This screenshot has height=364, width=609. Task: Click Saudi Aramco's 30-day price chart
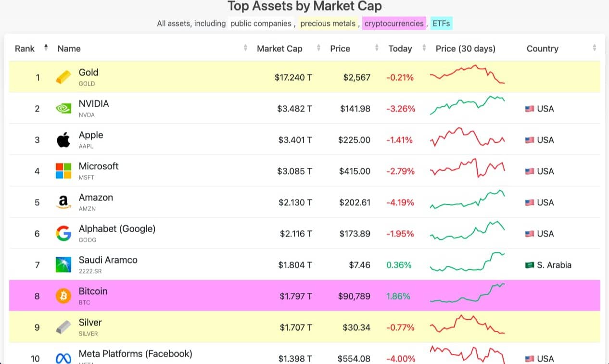467,262
